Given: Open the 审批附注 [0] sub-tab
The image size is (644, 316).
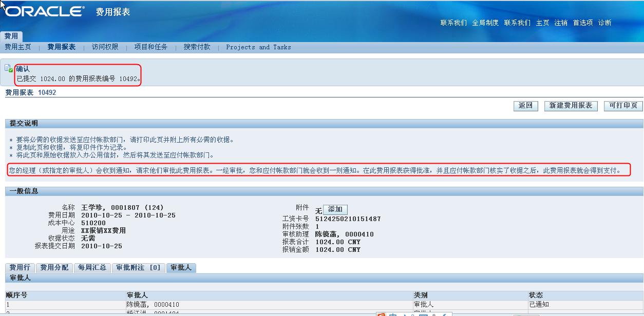Looking at the screenshot, I should click(138, 267).
